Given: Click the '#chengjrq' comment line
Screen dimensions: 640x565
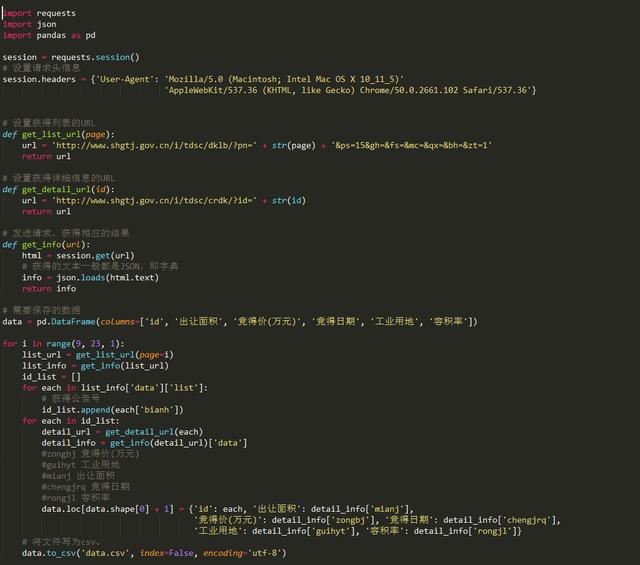Looking at the screenshot, I should coord(85,487).
